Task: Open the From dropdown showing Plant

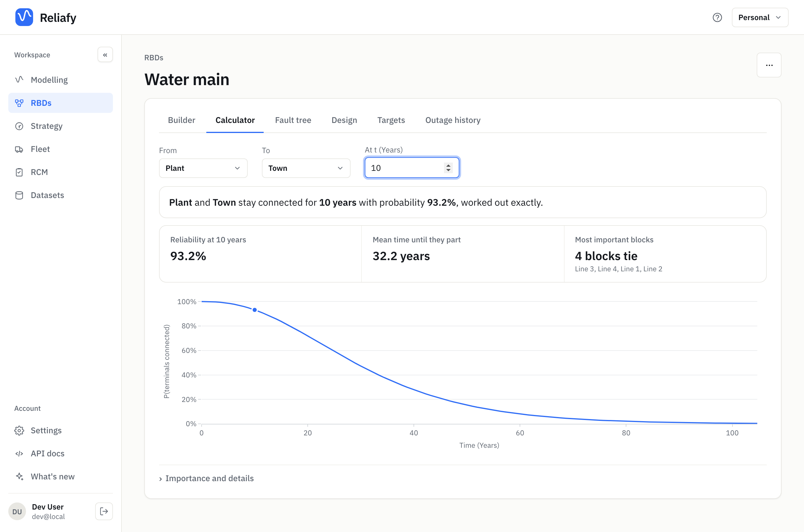Action: pos(203,168)
